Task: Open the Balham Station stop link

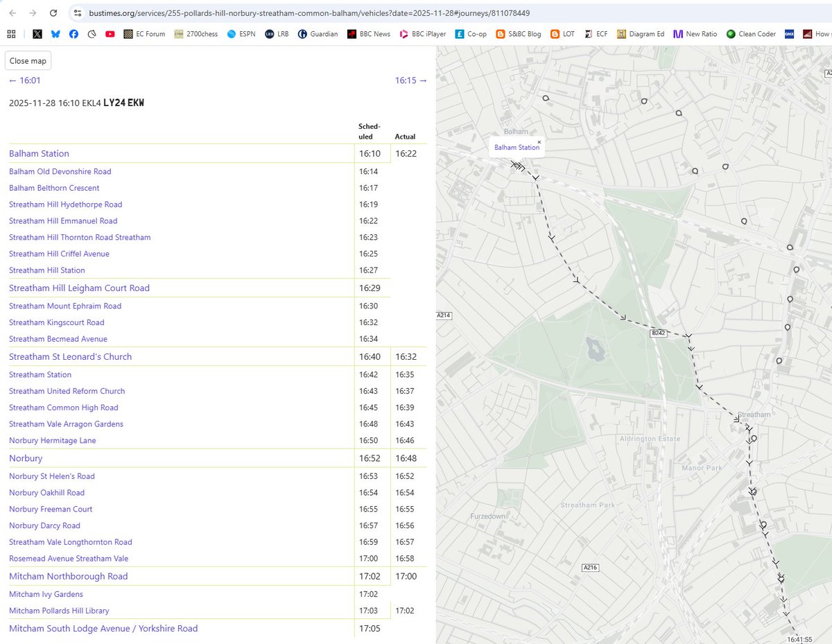Action: 39,154
